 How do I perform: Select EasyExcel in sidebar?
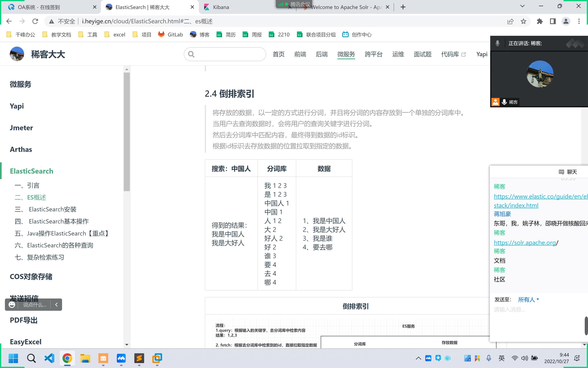click(x=26, y=342)
